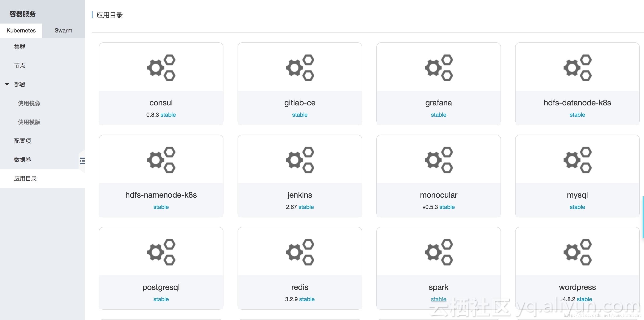Image resolution: width=644 pixels, height=320 pixels.
Task: Click the v0.5.3 version text of monocular
Action: tap(430, 207)
